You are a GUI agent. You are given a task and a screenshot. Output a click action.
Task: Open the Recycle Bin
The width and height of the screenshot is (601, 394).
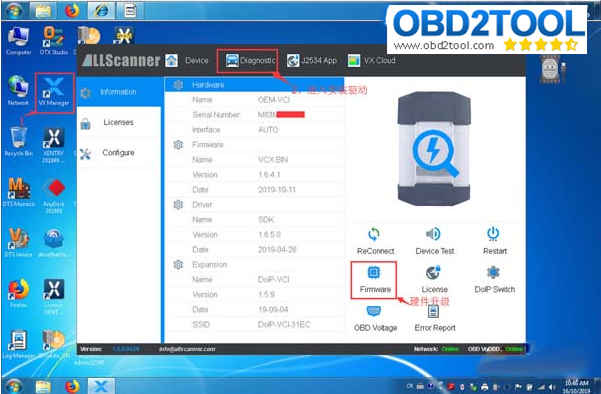pyautogui.click(x=18, y=142)
